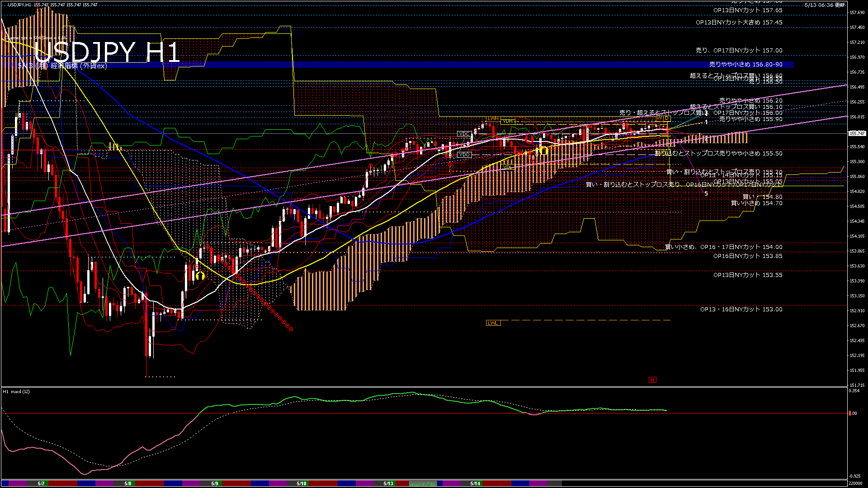The image size is (868, 488).
Task: Click price scale value 156.015
Action: coord(857,117)
